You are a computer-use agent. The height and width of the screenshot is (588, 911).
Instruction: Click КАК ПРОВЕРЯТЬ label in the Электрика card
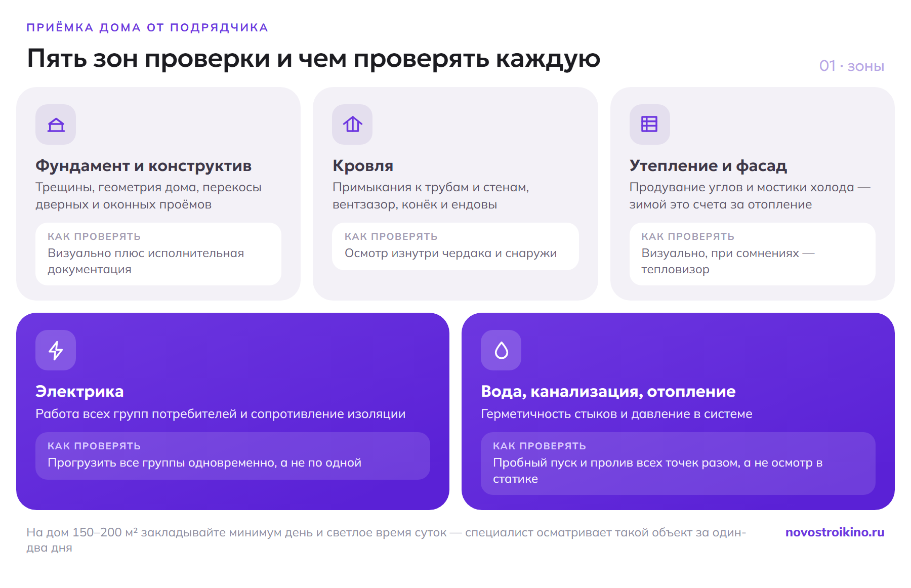click(x=94, y=446)
